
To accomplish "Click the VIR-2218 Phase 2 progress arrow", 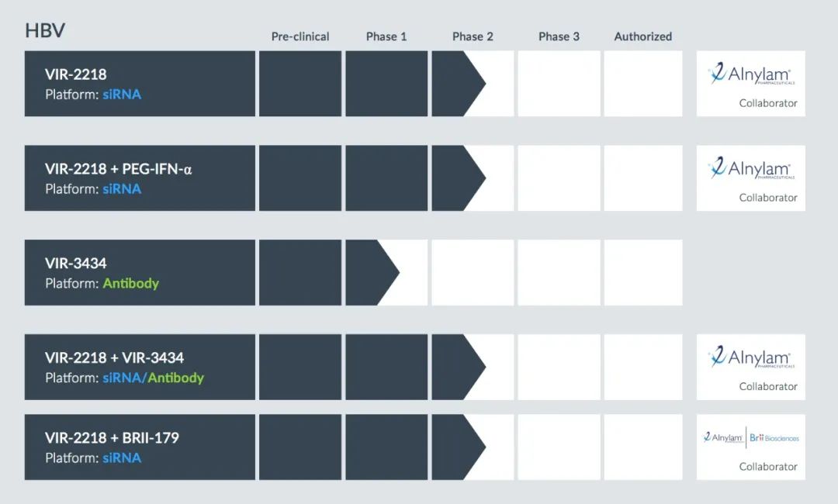I will coord(459,84).
